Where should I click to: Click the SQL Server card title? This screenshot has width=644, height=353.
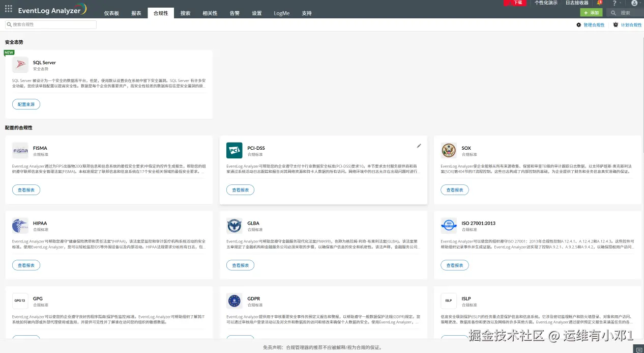tap(44, 63)
